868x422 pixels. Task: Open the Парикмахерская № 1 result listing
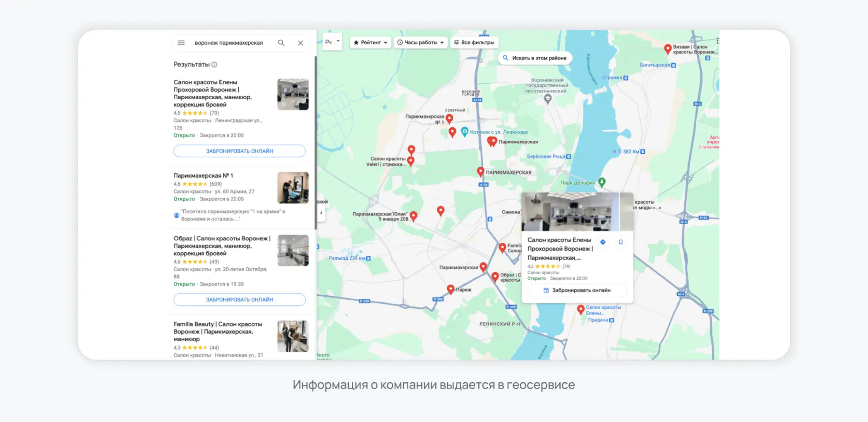pos(203,175)
